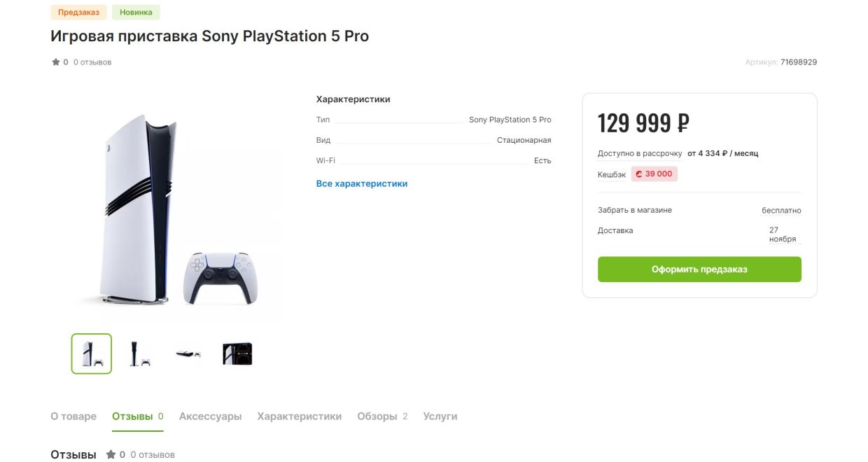Image resolution: width=868 pixels, height=462 pixels.
Task: View the black box packaging thumbnail
Action: click(237, 353)
